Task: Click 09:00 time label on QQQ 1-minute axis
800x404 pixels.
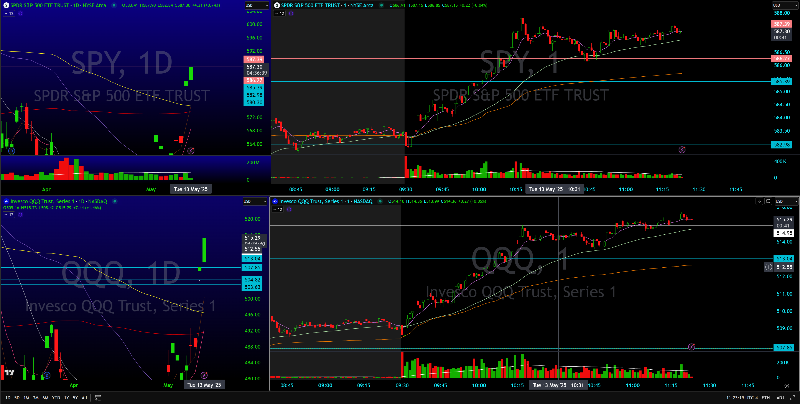Action: tap(325, 385)
